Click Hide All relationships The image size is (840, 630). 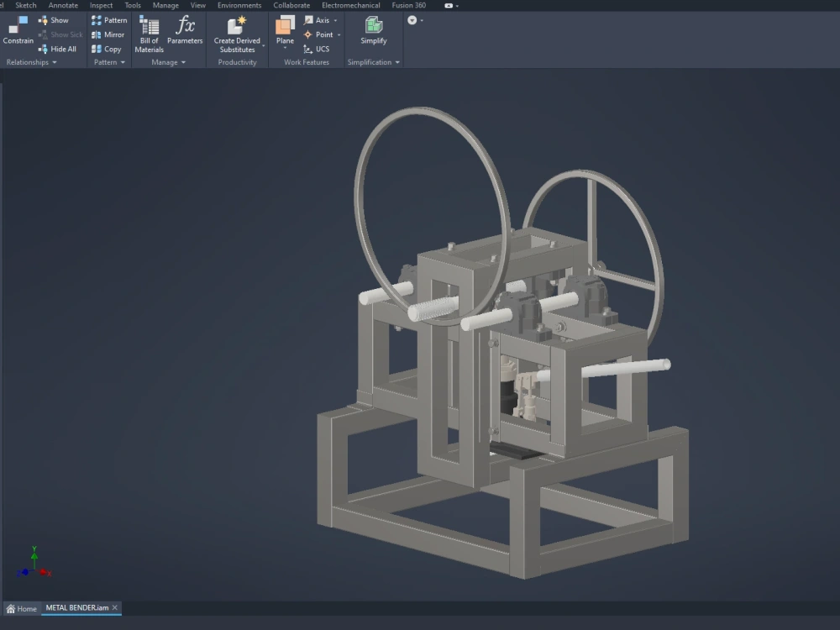pos(57,50)
